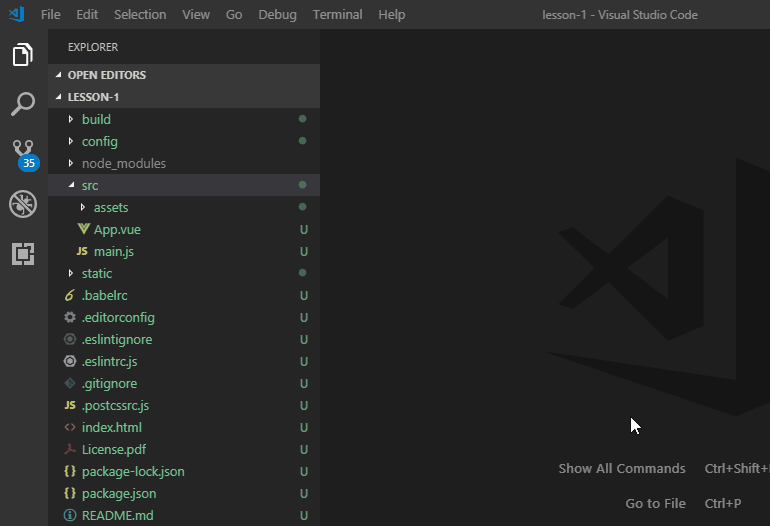Select index.html in file tree
The width and height of the screenshot is (770, 526).
coord(111,428)
